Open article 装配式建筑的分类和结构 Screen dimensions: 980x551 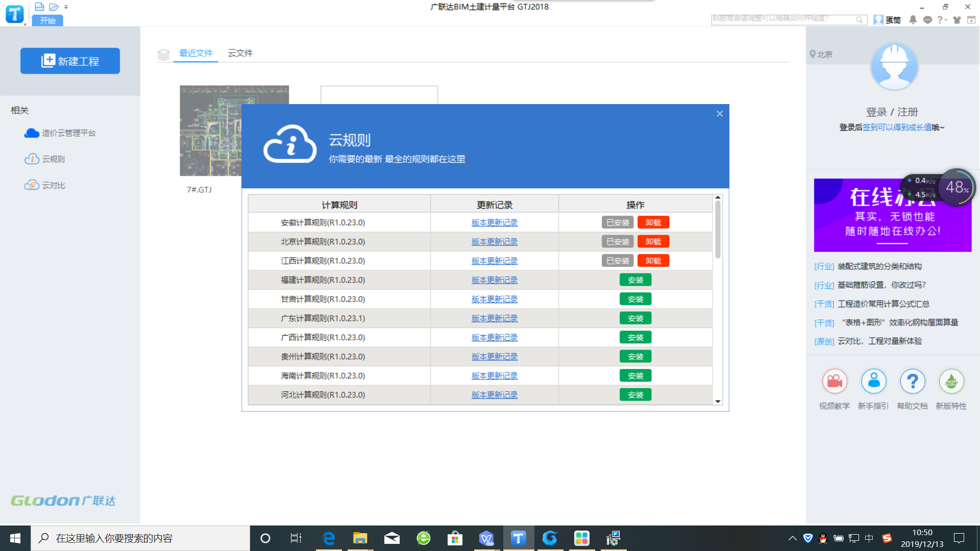[879, 266]
